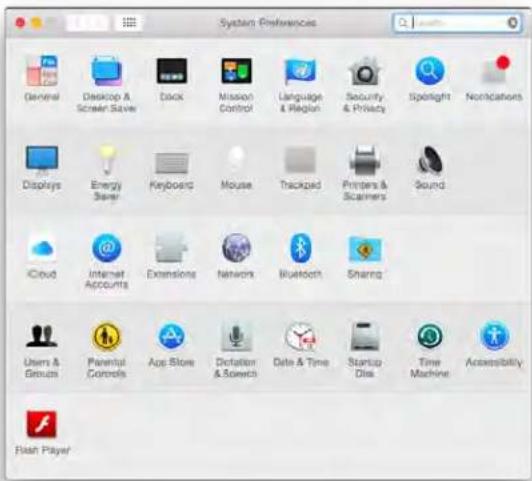Open Startup Disk preferences
This screenshot has height=481, width=532.
pyautogui.click(x=365, y=336)
